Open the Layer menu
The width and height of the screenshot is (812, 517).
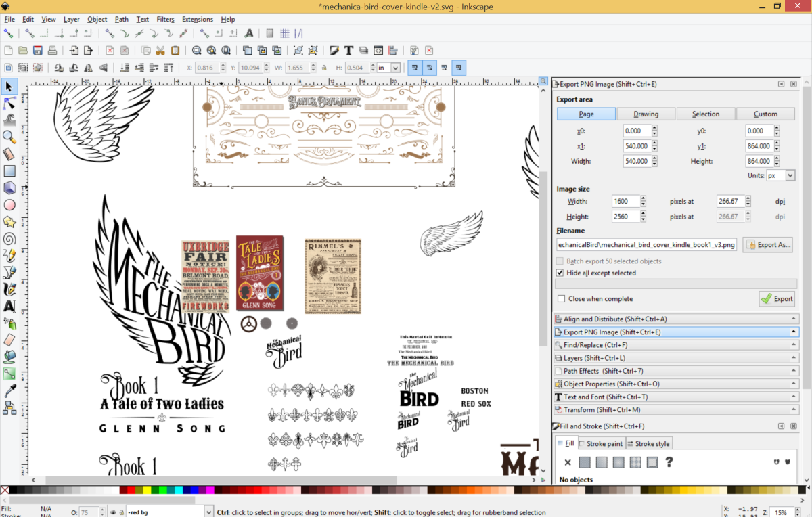[x=72, y=19]
